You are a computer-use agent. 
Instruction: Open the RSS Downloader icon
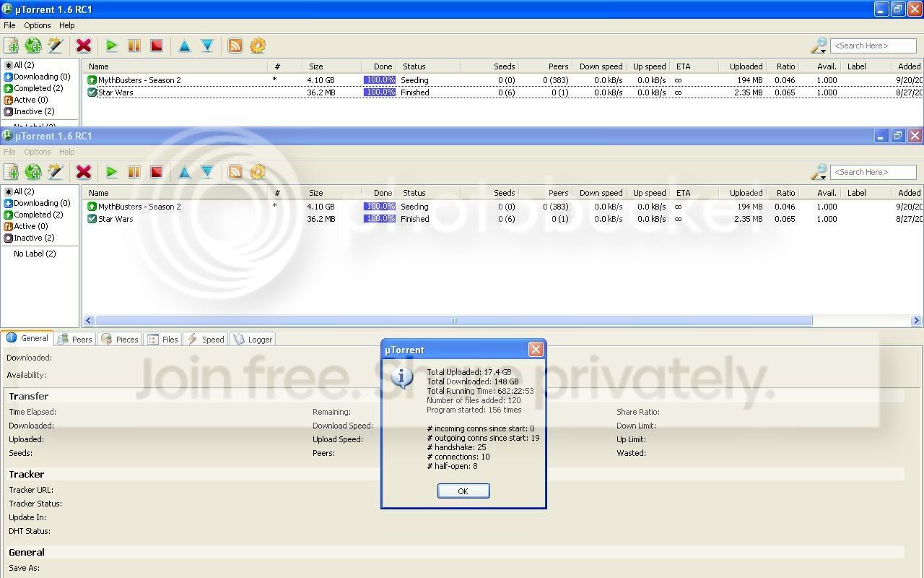tap(235, 172)
